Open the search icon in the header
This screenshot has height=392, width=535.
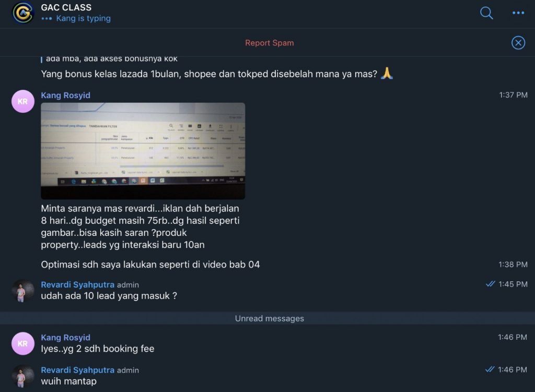click(x=486, y=13)
